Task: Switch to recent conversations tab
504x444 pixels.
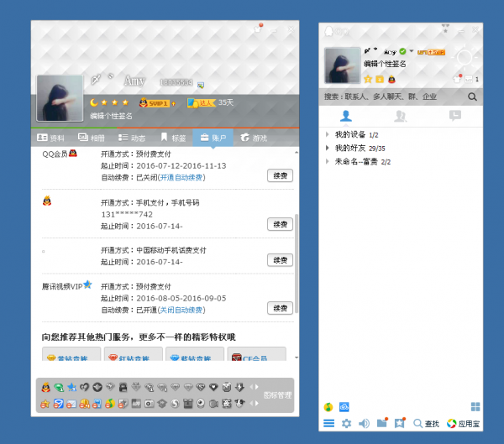Action: coord(455,116)
